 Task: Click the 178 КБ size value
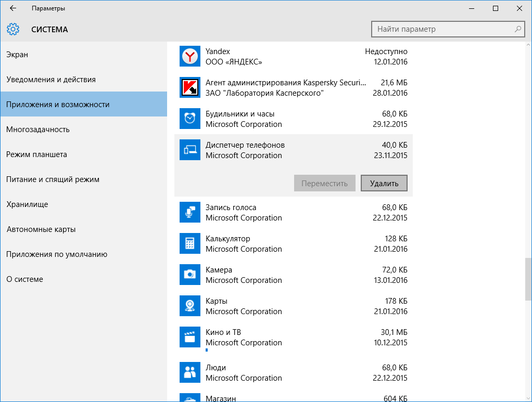[396, 301]
